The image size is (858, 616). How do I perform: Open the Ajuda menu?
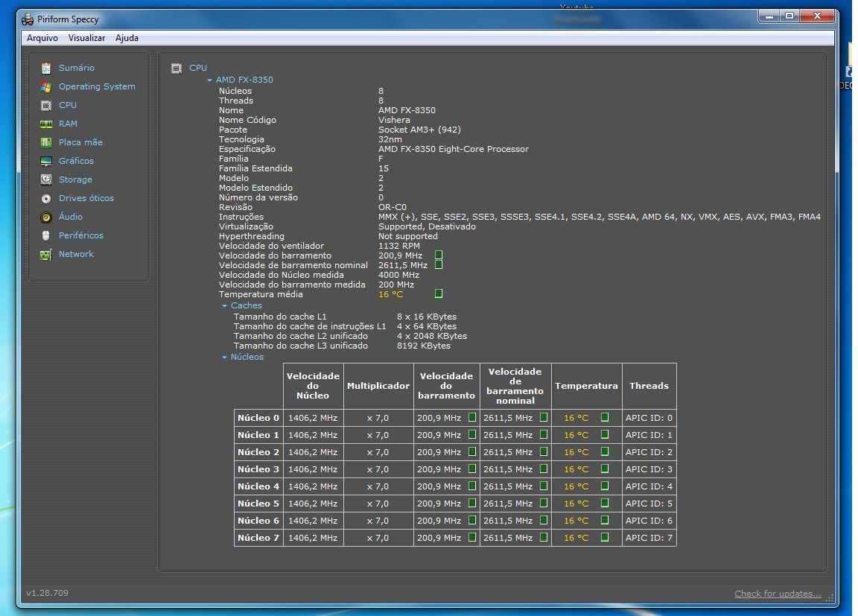[x=127, y=38]
